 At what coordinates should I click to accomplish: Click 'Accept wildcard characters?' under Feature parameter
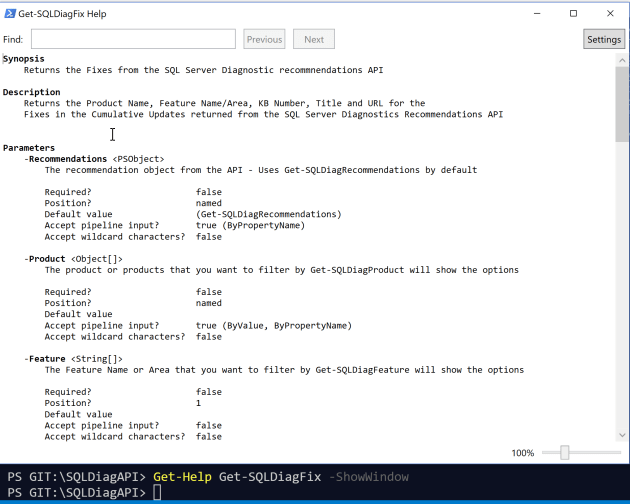[x=115, y=436]
